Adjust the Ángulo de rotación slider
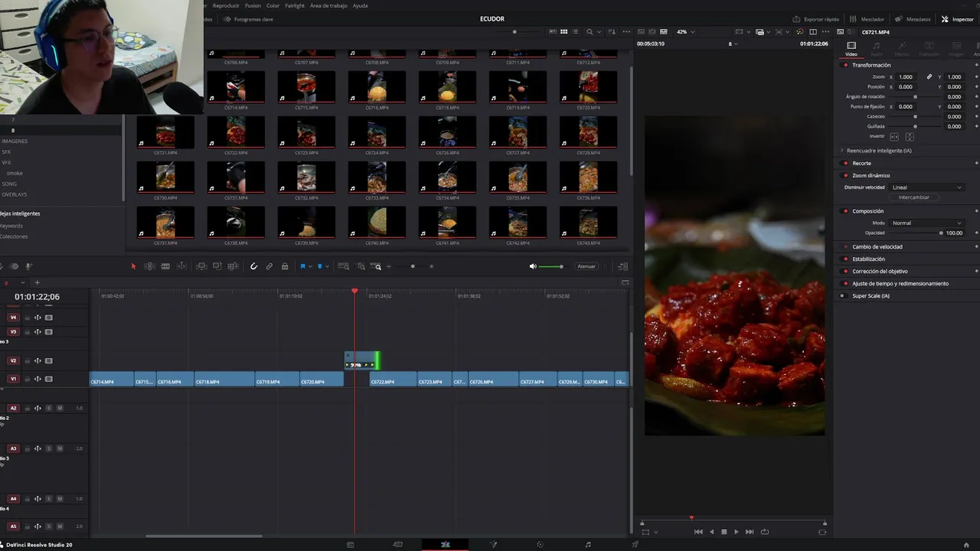This screenshot has width=980, height=551. [x=916, y=97]
